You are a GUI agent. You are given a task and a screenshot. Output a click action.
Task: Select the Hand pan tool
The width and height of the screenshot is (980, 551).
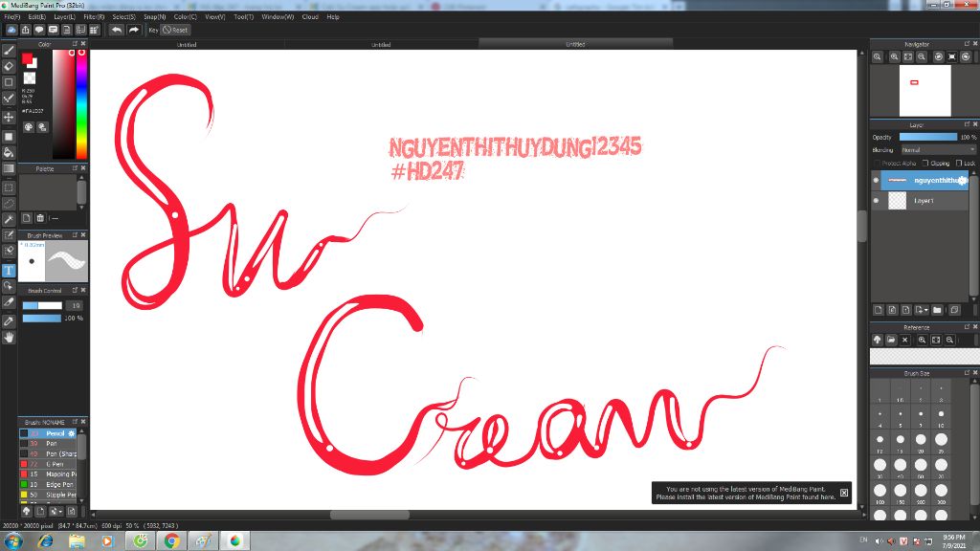tap(9, 338)
